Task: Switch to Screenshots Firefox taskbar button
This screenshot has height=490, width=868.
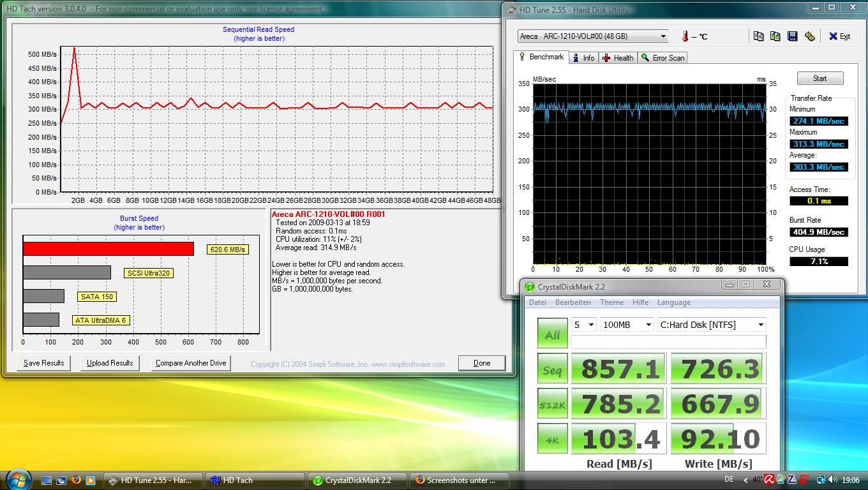Action: [460, 480]
